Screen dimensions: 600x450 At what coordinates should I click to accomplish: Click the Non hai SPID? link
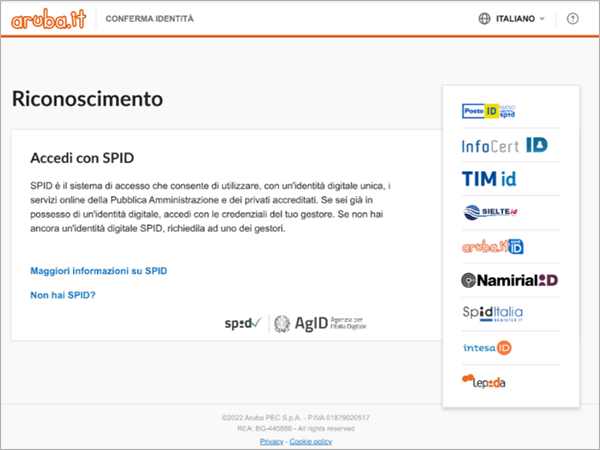[x=63, y=295]
